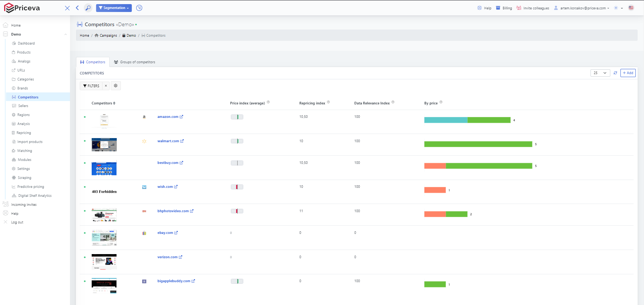Click the Dashboard icon in sidebar
Image resolution: width=644 pixels, height=305 pixels.
[x=14, y=43]
